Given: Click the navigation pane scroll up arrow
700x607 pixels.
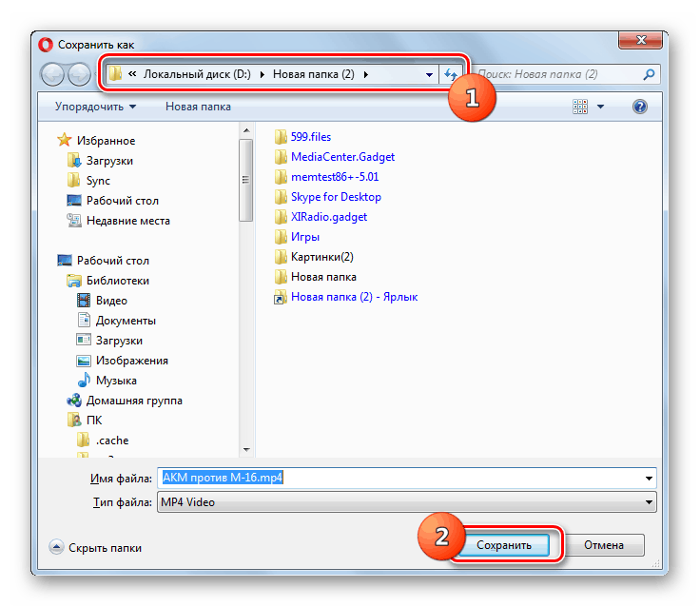Looking at the screenshot, I should tap(246, 130).
